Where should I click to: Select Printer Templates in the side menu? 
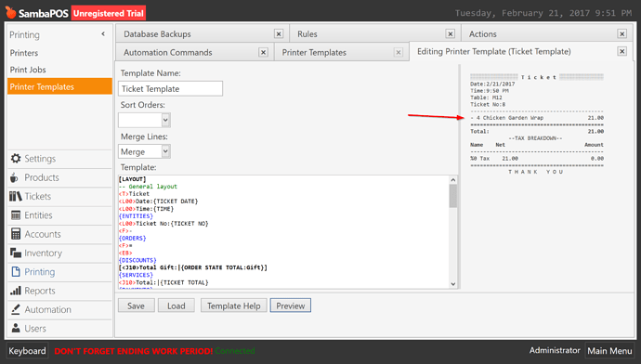59,86
